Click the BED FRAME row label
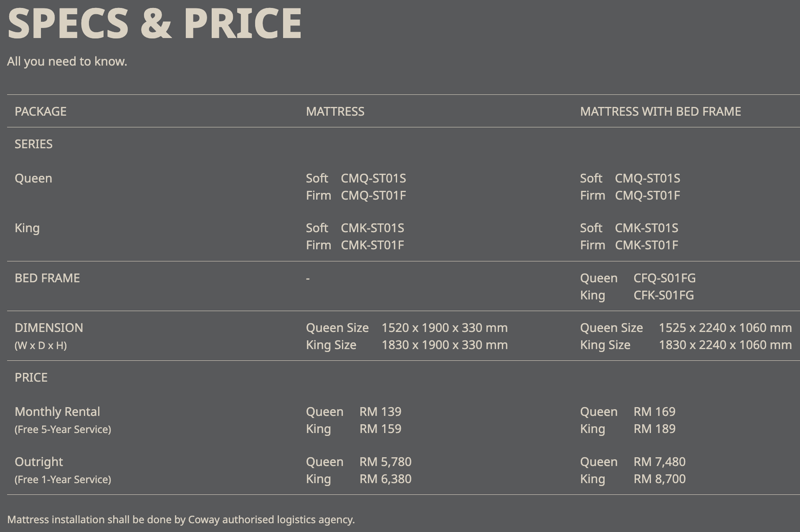800x532 pixels. point(47,278)
